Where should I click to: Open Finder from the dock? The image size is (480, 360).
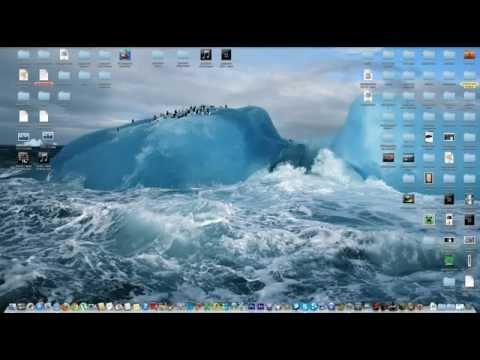click(x=12, y=307)
